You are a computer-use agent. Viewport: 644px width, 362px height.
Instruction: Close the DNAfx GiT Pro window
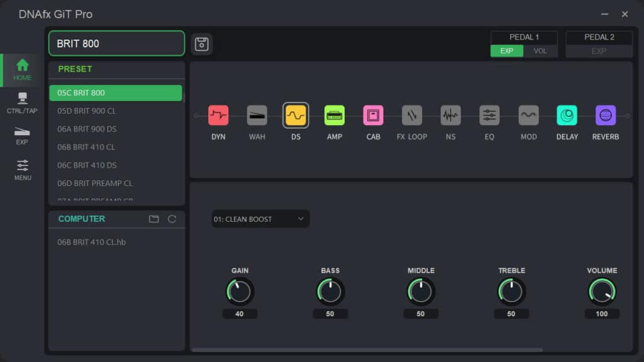(x=625, y=14)
